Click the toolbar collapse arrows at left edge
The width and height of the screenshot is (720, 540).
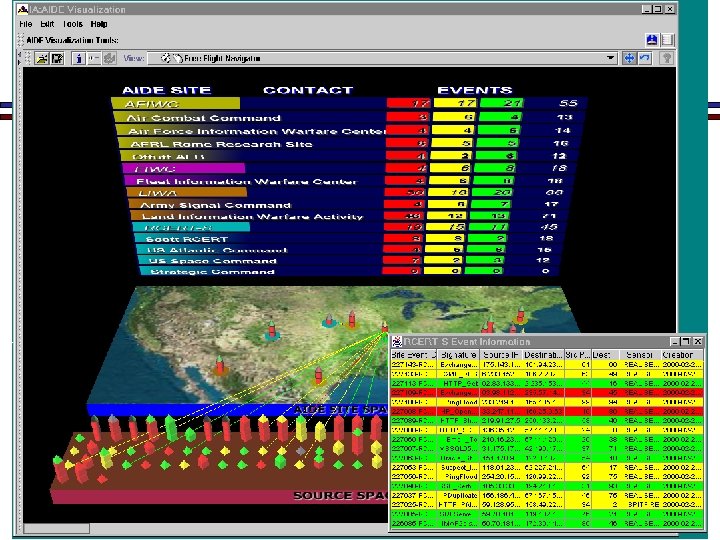(19, 58)
